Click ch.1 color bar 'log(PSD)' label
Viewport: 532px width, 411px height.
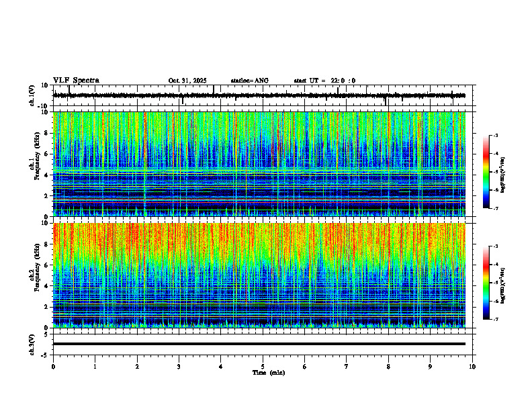[x=503, y=175]
